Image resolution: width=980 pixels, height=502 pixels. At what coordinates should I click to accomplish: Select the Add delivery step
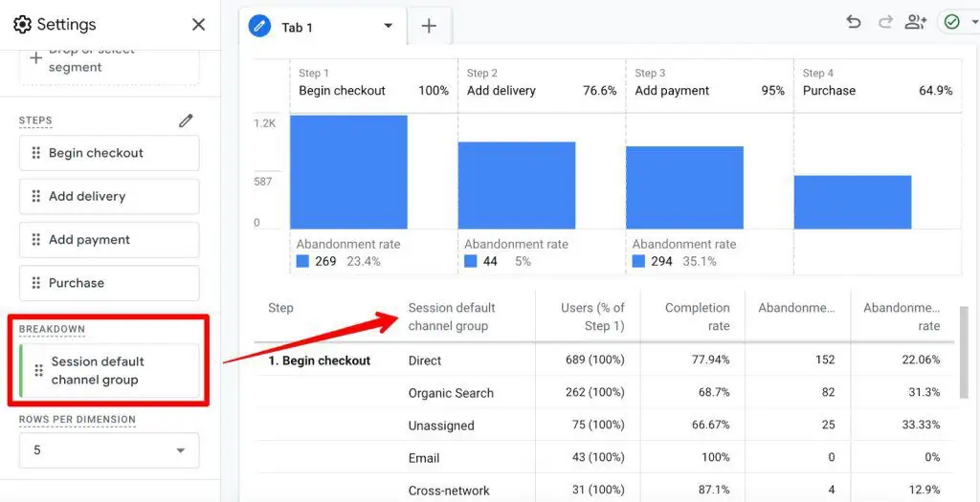point(109,196)
